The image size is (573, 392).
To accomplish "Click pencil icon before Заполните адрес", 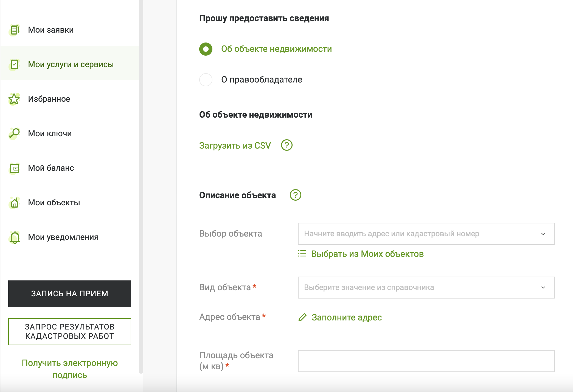I will [x=302, y=317].
